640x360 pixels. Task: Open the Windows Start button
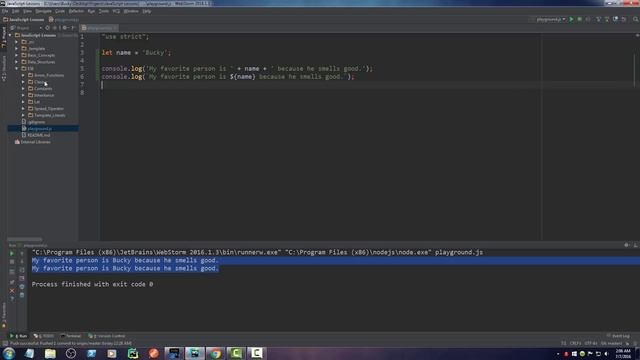9,353
